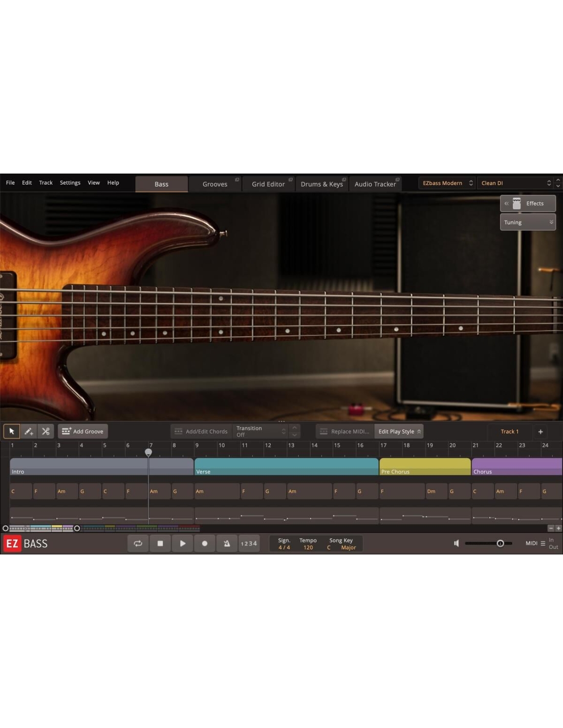Toggle the 1234 count-in button
Image resolution: width=563 pixels, height=728 pixels.
click(249, 543)
